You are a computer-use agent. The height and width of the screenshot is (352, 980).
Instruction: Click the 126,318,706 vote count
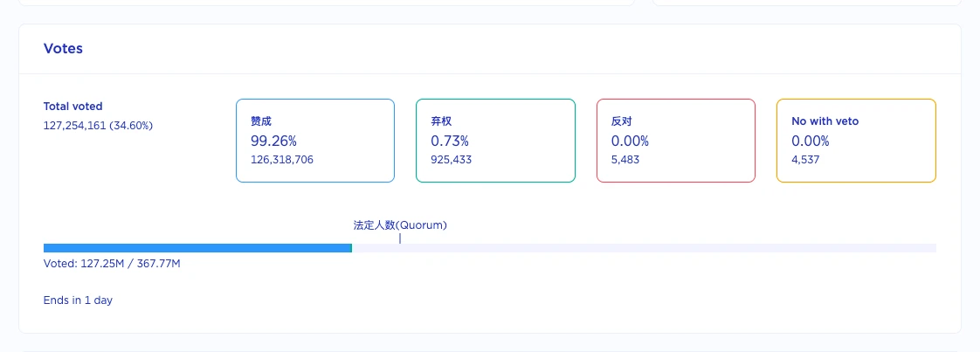pos(282,160)
